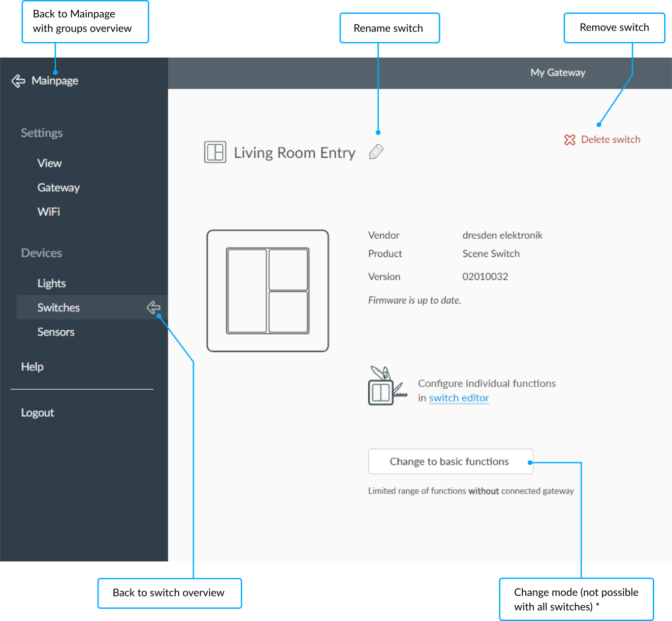
Task: Open the Gateway settings entry
Action: (59, 187)
